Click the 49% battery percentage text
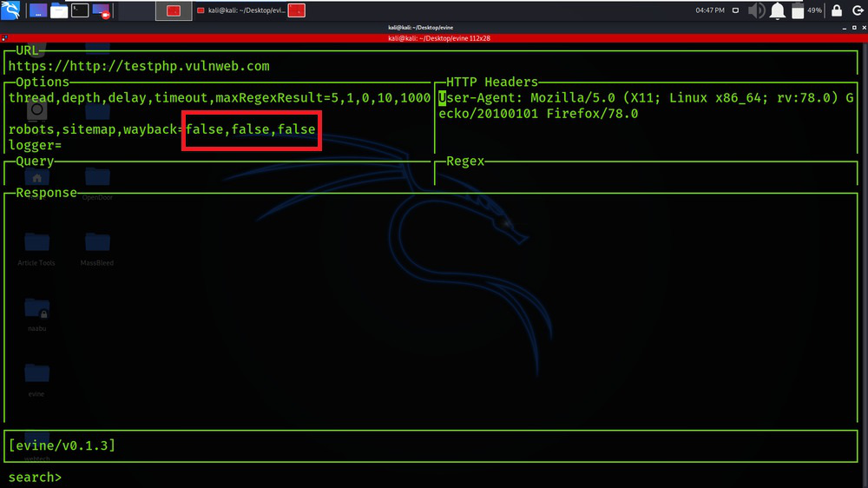This screenshot has width=868, height=488. 814,10
